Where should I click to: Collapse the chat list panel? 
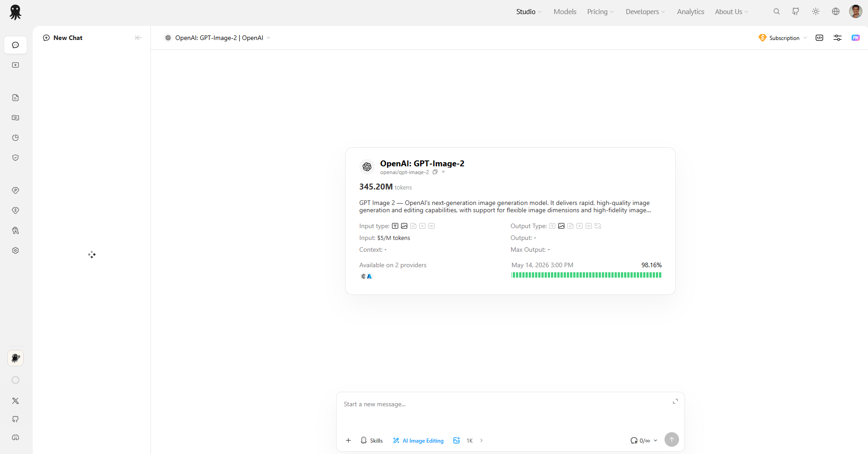click(138, 38)
